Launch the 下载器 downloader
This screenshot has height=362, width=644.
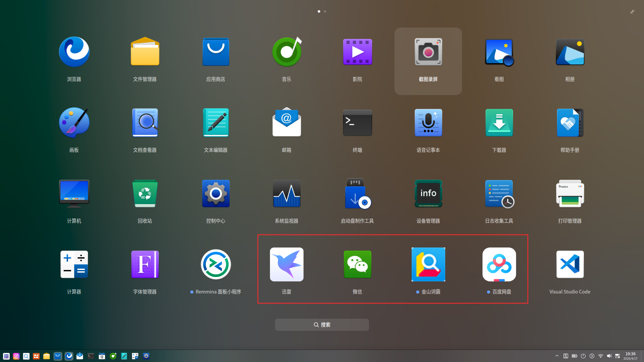[x=499, y=123]
